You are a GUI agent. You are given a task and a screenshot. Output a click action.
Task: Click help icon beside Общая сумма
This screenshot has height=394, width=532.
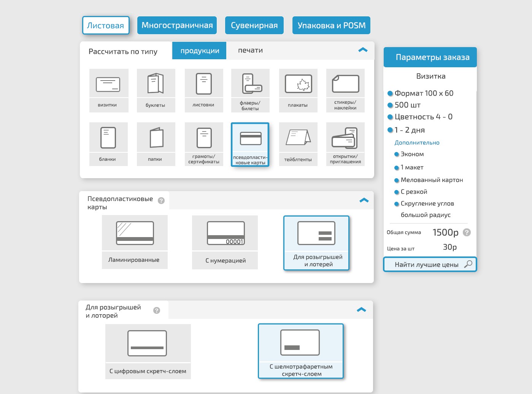(467, 233)
